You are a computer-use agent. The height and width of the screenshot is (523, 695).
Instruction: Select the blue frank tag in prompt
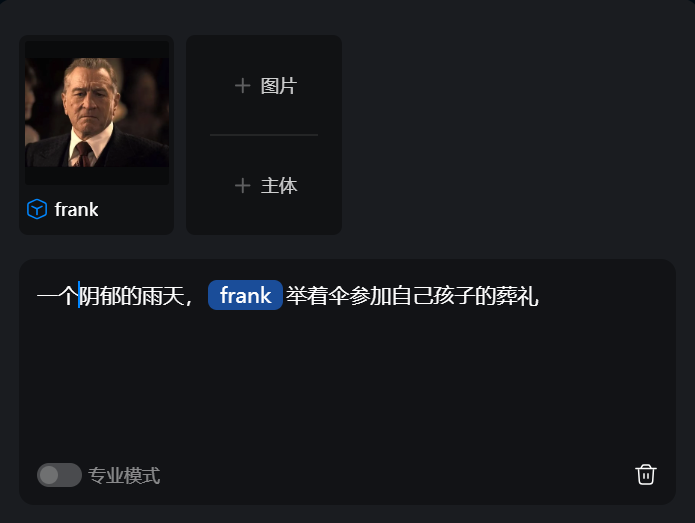click(x=245, y=295)
